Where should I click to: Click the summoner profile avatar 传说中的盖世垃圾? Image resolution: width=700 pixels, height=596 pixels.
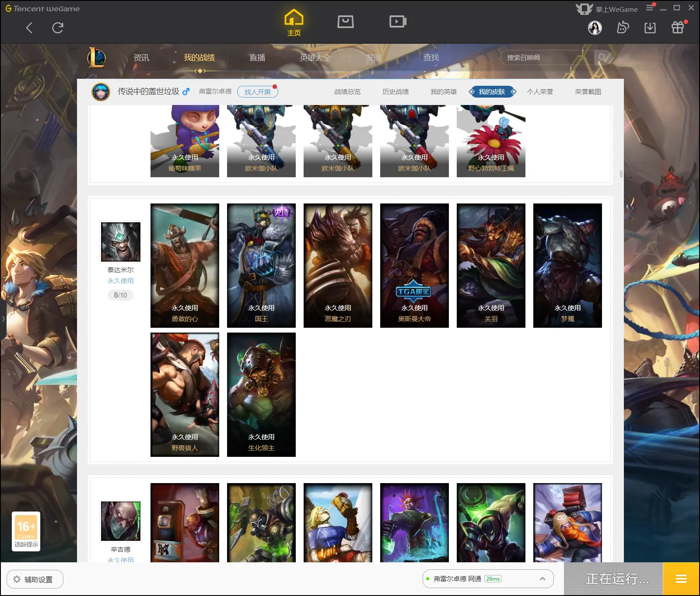point(101,91)
